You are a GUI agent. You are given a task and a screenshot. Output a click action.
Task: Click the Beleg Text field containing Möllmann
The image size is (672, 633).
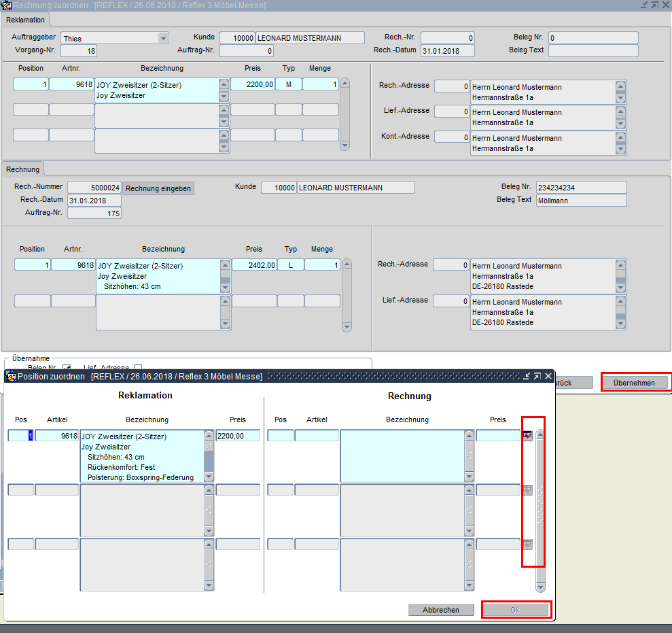click(x=580, y=201)
